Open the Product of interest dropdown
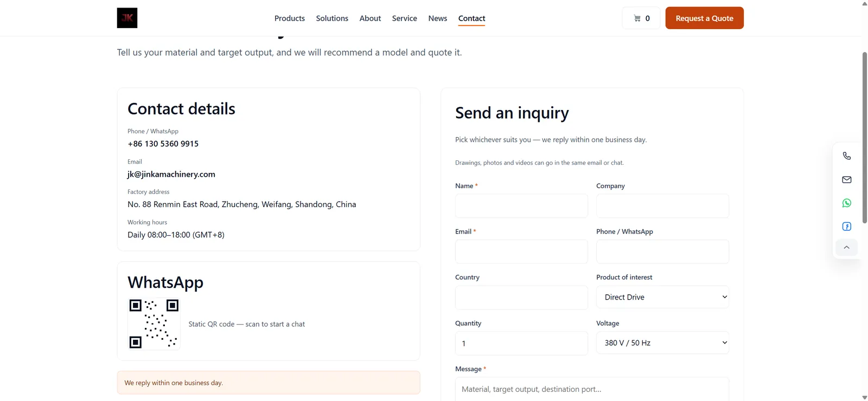 662,297
